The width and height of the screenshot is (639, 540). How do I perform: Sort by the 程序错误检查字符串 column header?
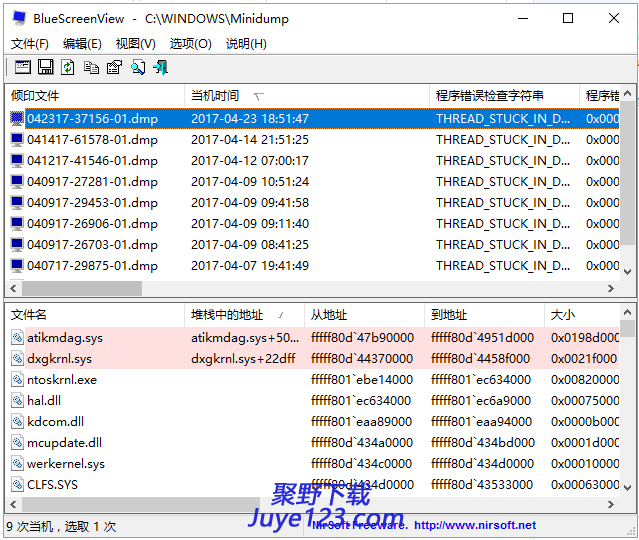click(505, 96)
